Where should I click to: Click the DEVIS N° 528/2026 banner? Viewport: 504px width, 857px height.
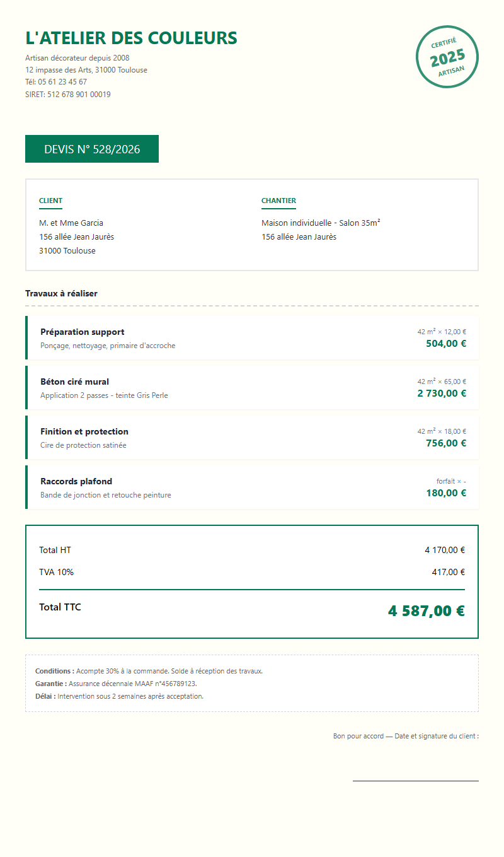coord(92,149)
